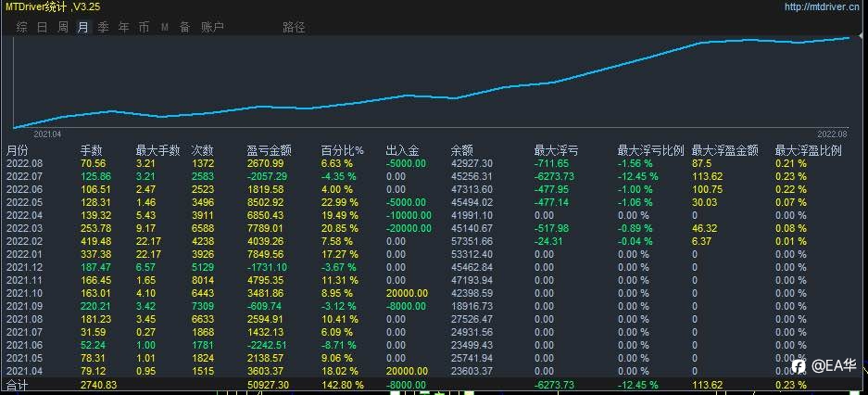The width and height of the screenshot is (868, 395).
Task: Click max floating profit 87.5
Action: [701, 164]
